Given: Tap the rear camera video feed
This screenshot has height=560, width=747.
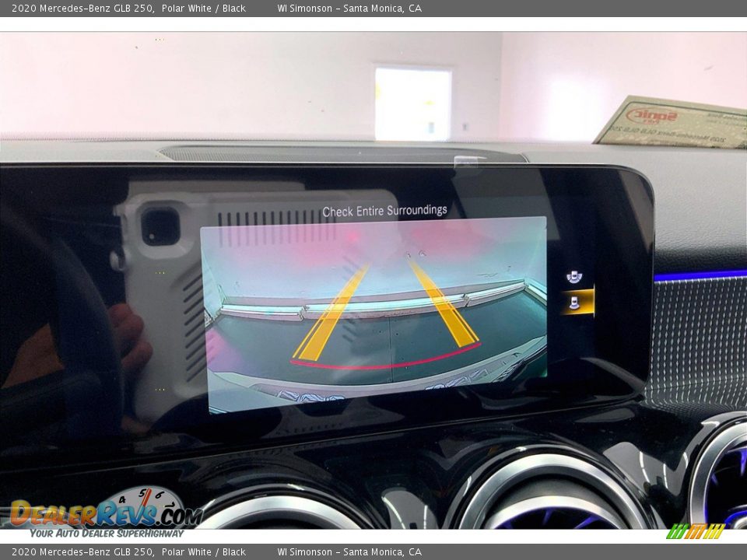Looking at the screenshot, I should 375,314.
